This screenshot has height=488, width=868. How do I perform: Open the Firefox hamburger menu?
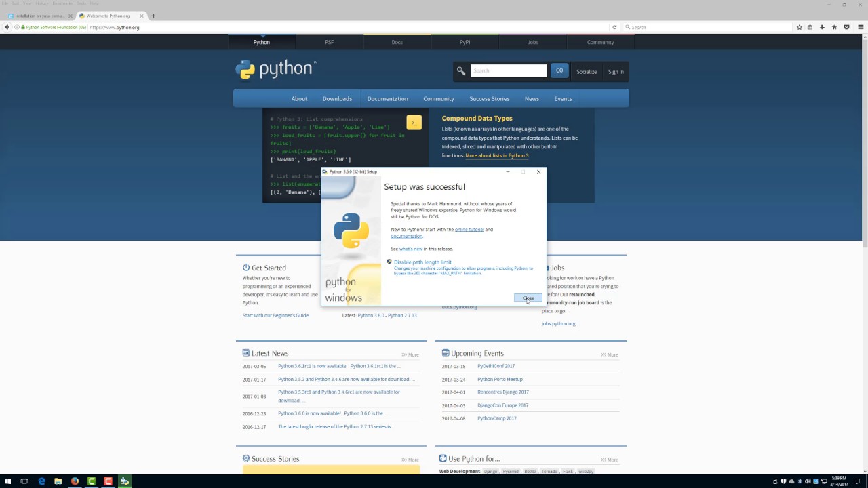point(860,27)
